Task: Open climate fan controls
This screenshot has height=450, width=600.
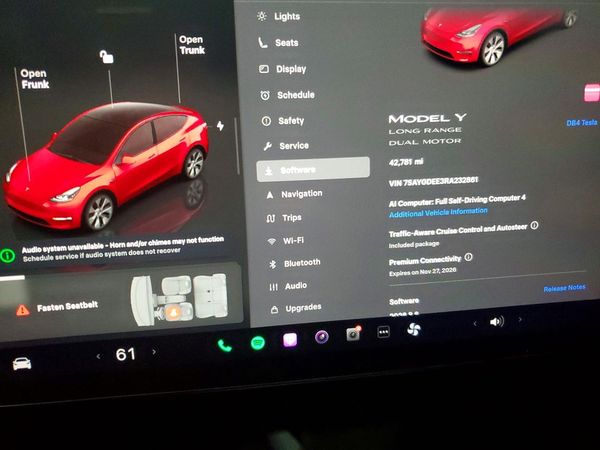Action: [x=414, y=329]
